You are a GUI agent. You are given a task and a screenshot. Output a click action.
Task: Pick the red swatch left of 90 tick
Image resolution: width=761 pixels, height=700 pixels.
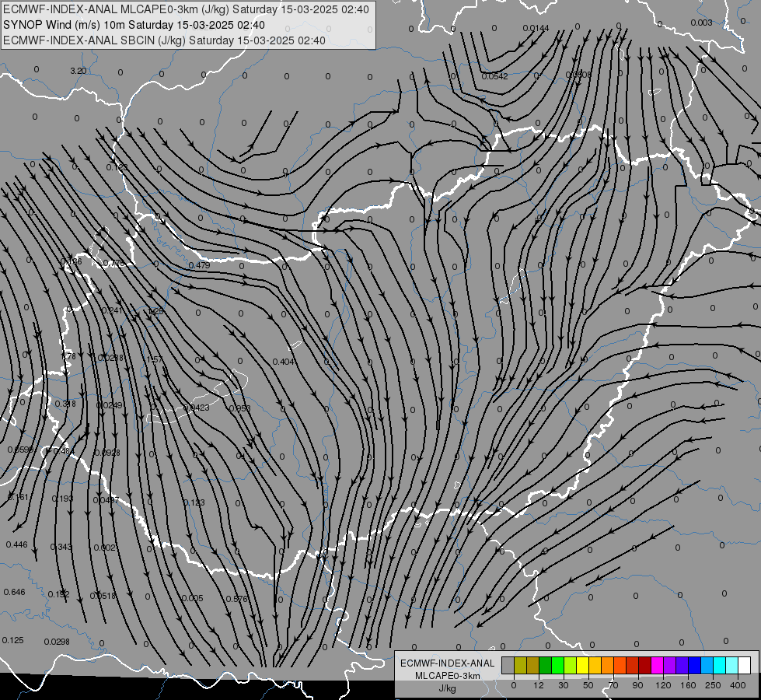coord(633,665)
